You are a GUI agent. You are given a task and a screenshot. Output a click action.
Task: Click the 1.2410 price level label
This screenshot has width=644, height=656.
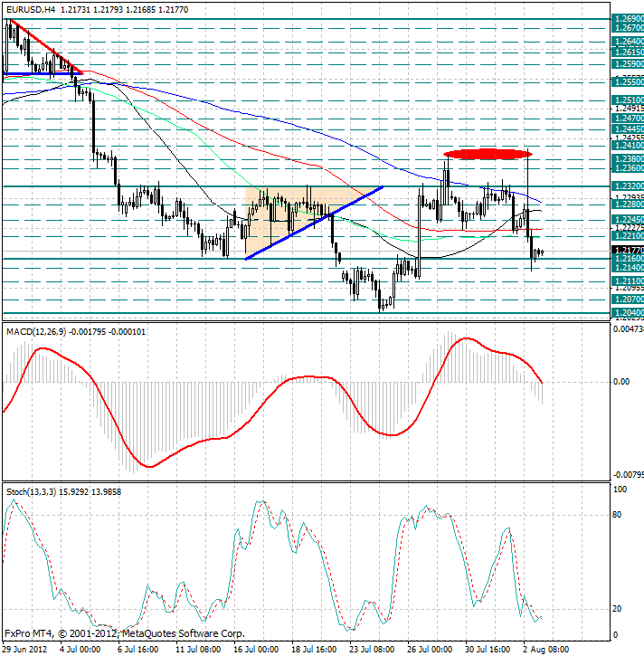click(x=628, y=146)
